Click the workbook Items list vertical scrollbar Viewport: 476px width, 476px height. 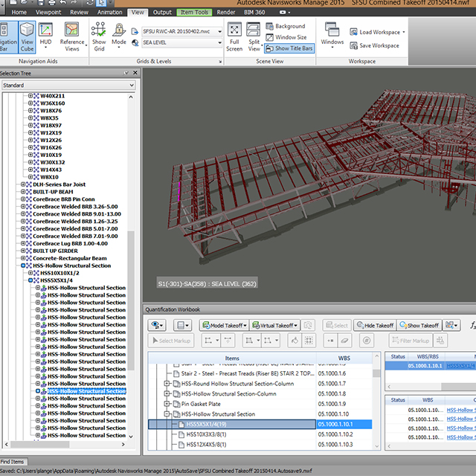376,373
